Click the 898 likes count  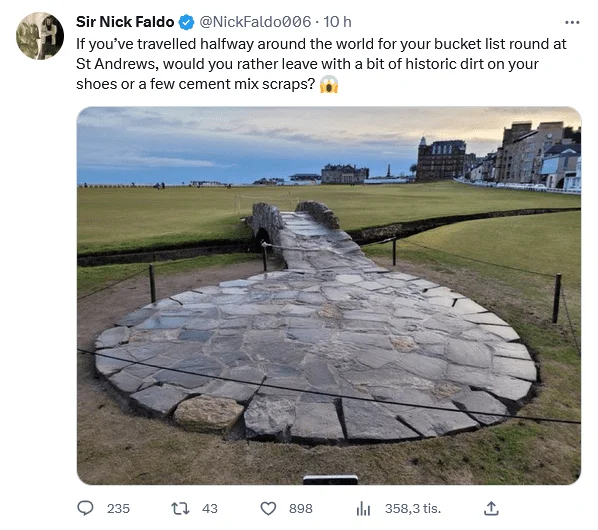[301, 508]
